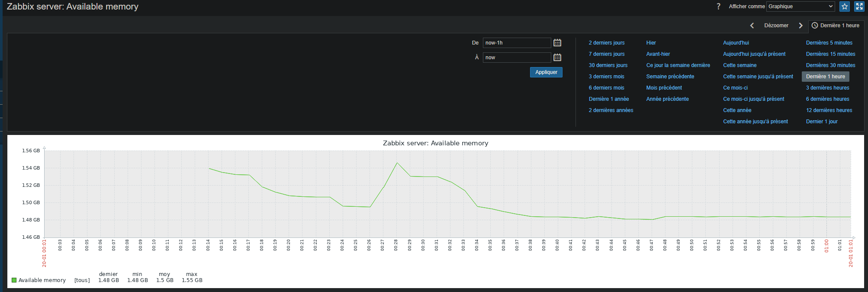Viewport: 868px width, 292px height.
Task: Choose Dernier 1 jour range
Action: (x=821, y=122)
